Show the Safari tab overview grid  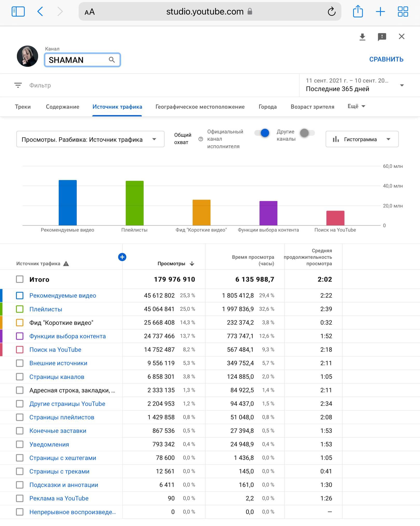[x=403, y=12]
